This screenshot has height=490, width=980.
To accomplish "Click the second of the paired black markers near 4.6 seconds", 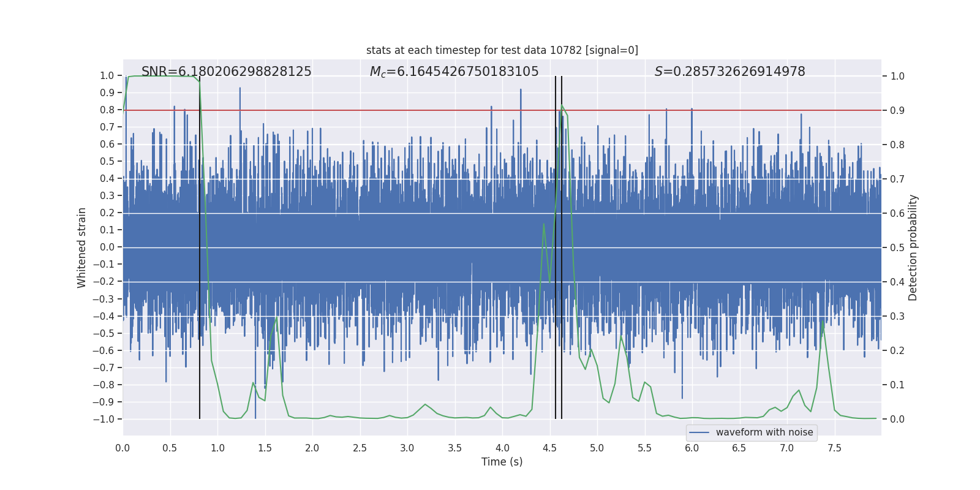I will (562, 247).
